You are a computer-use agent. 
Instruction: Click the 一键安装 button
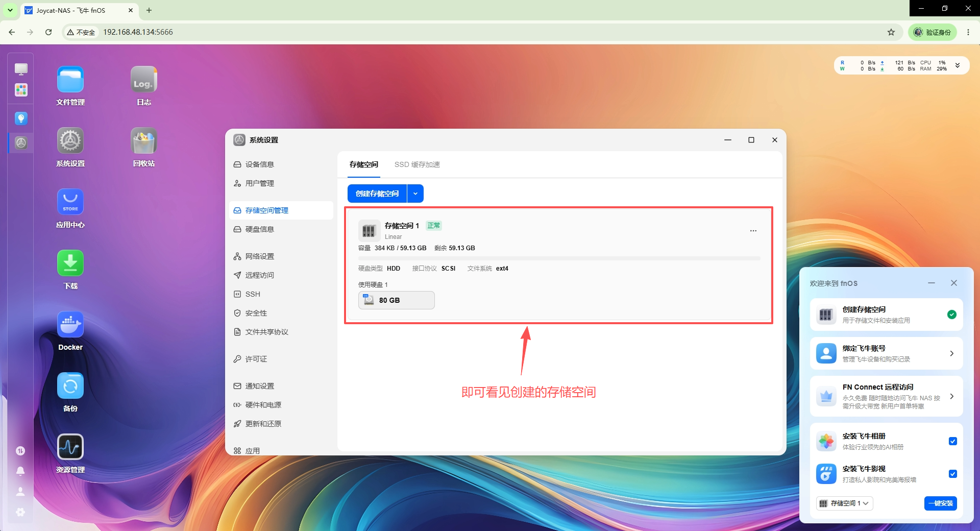(x=941, y=503)
